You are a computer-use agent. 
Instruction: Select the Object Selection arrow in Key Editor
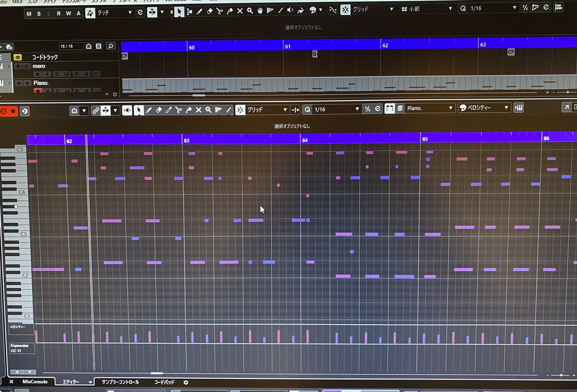pos(138,110)
